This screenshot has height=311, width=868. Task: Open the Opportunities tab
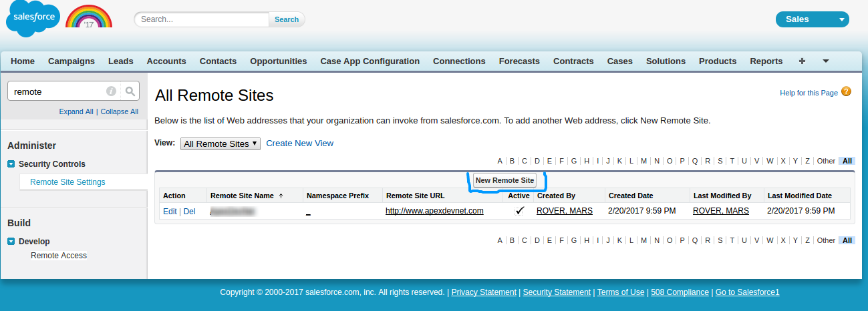[x=278, y=61]
